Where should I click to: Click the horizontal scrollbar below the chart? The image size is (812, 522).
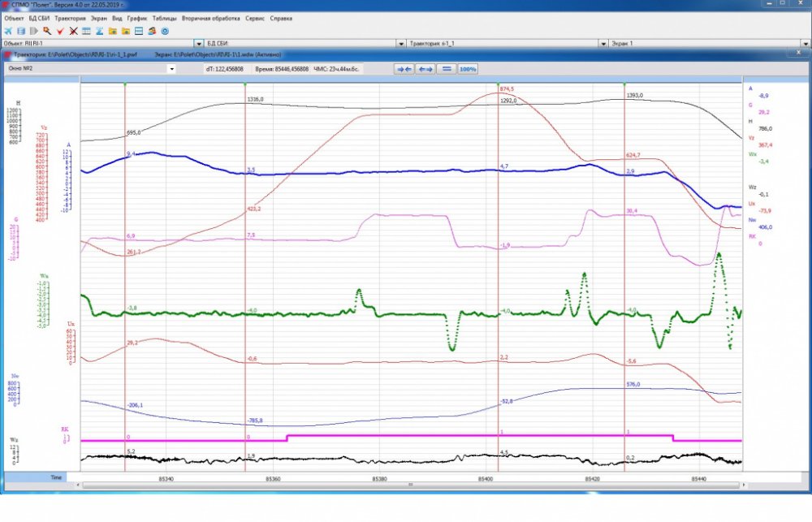[x=410, y=485]
